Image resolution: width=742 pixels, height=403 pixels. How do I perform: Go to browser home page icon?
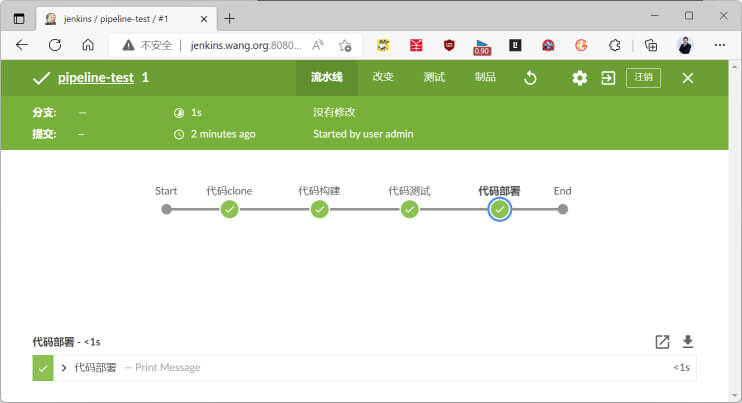[88, 45]
